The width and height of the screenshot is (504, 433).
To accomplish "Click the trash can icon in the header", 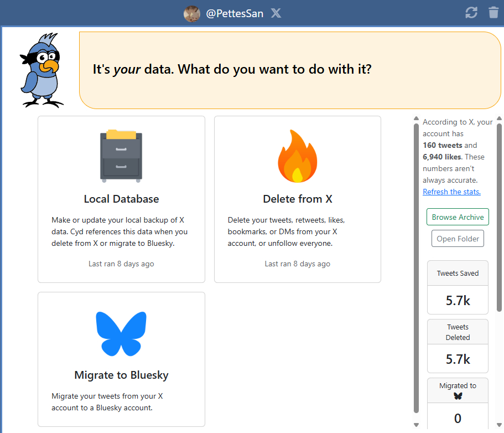I will [493, 13].
